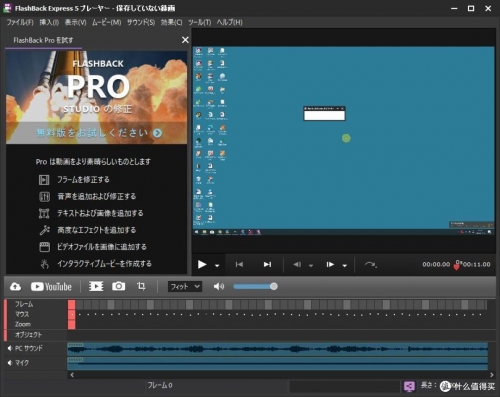
Task: Select the crop tool icon
Action: pos(141,286)
